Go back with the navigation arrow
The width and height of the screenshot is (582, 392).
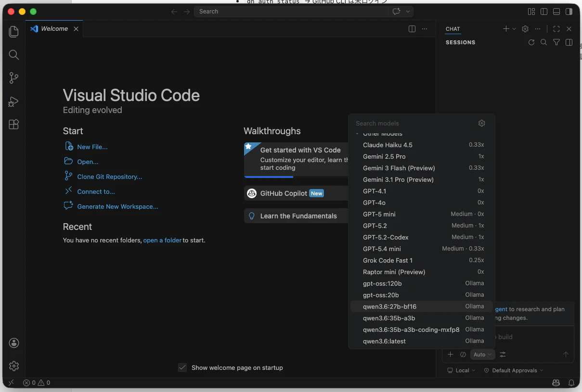click(174, 12)
